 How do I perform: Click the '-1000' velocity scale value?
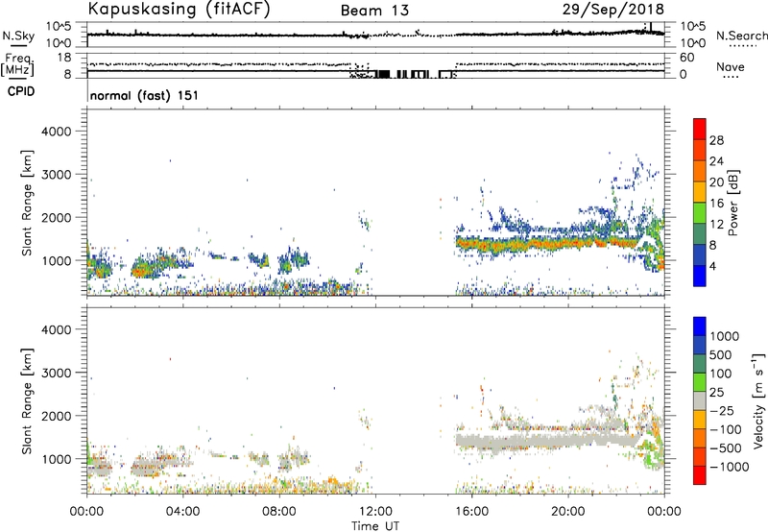point(729,467)
